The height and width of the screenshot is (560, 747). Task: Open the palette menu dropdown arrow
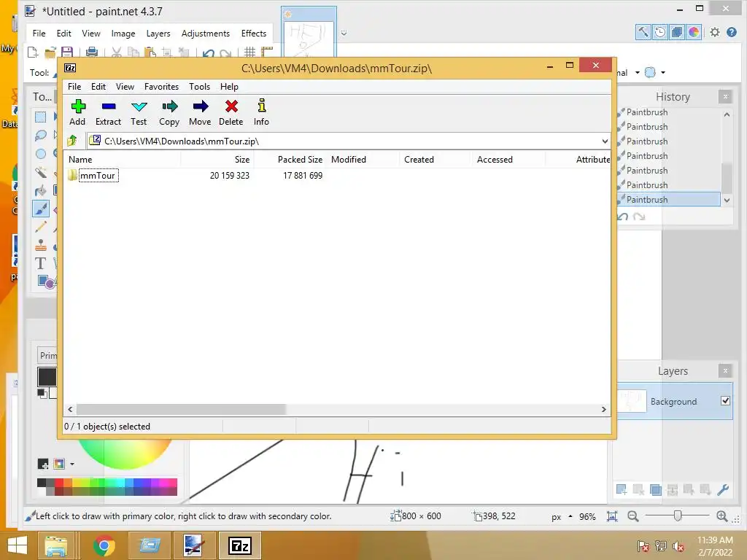(x=72, y=463)
